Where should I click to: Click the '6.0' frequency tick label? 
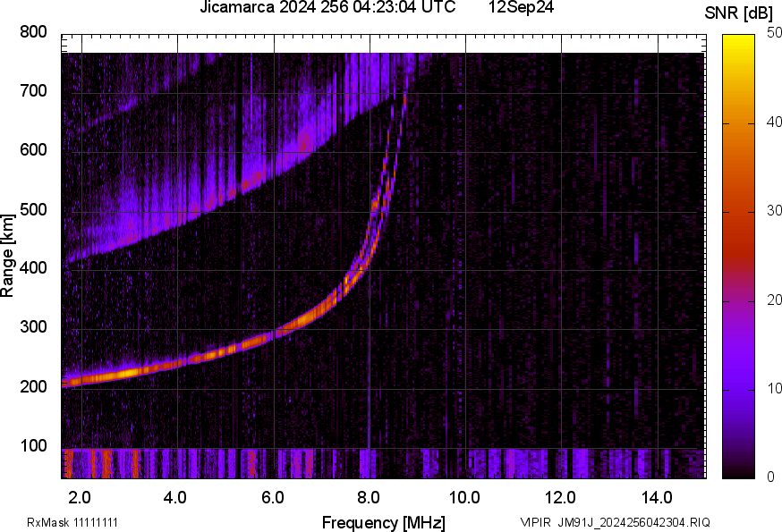pos(273,498)
